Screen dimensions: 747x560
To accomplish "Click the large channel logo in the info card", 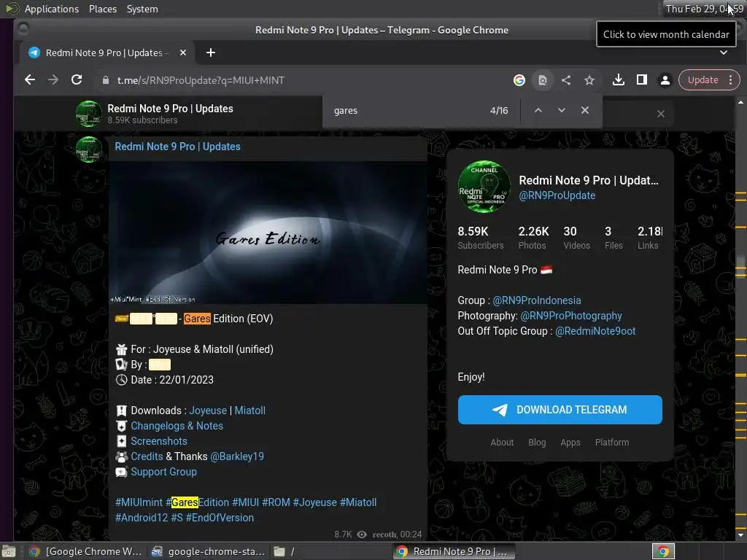I will [x=484, y=186].
